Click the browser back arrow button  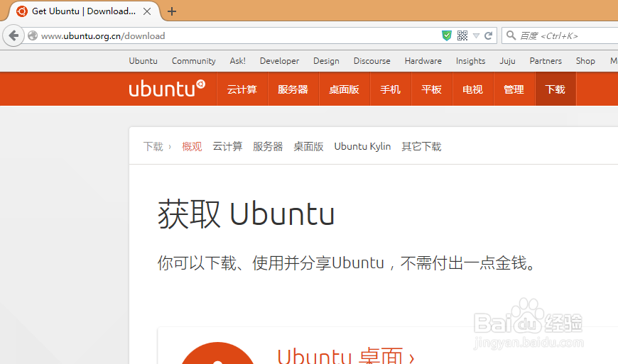13,35
